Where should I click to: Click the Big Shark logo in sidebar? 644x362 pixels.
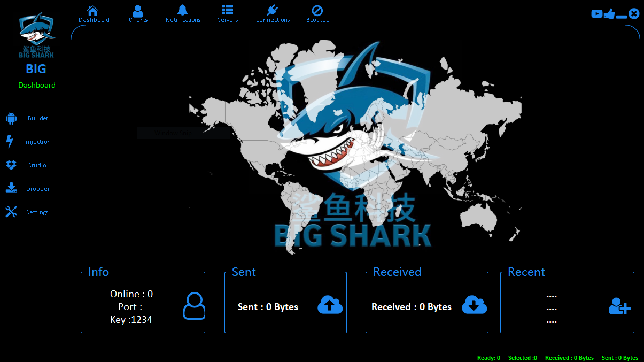(x=36, y=35)
